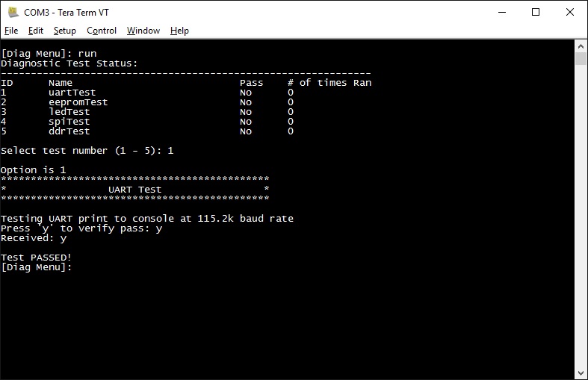The height and width of the screenshot is (380, 588).
Task: Open the Window menu
Action: coord(143,31)
